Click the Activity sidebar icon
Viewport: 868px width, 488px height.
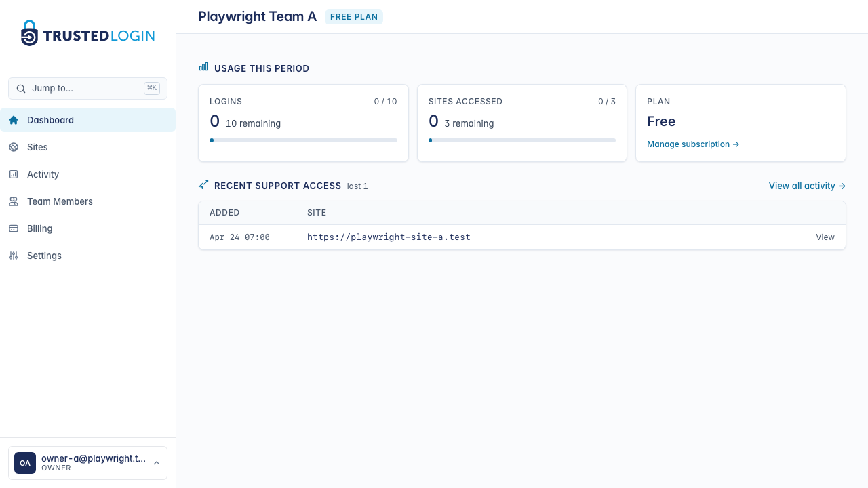pos(13,174)
